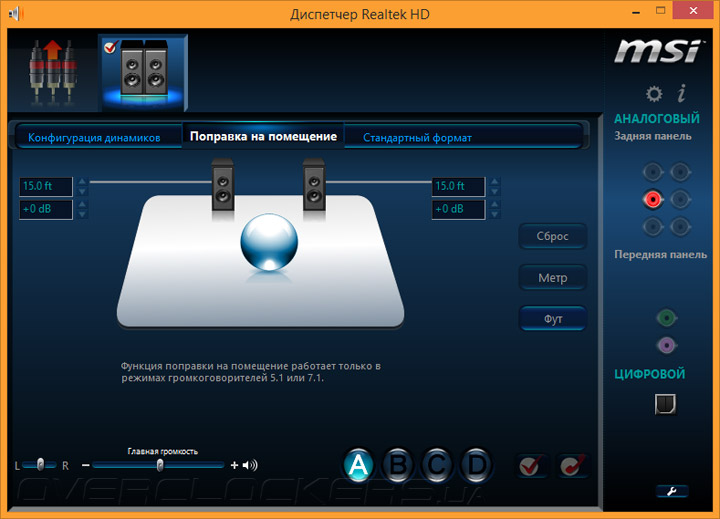Select preset D
Screen dimensions: 720x519
coord(476,465)
